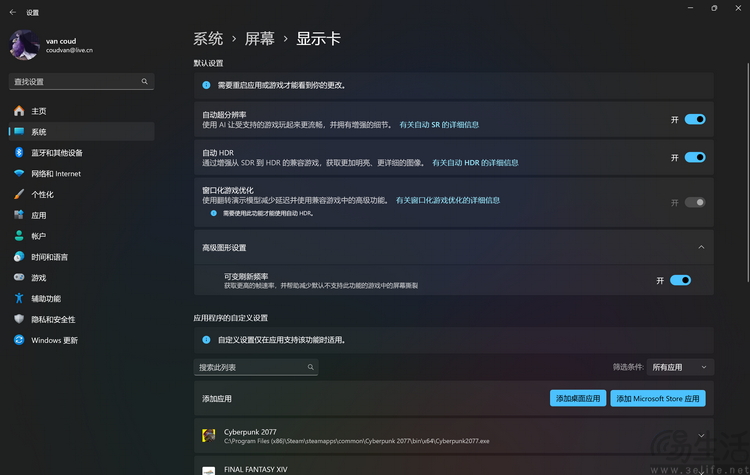Image resolution: width=750 pixels, height=475 pixels.
Task: Click the back arrow in title bar
Action: [x=13, y=12]
